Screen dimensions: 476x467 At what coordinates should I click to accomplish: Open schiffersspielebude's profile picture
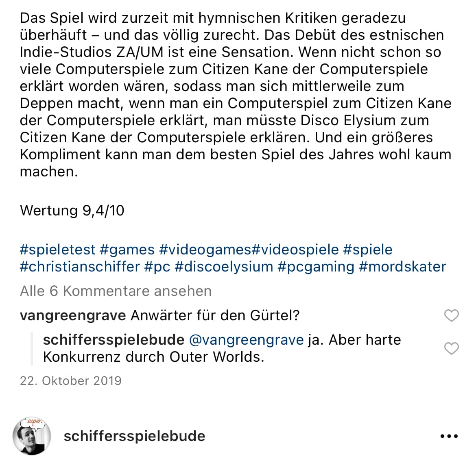(32, 436)
